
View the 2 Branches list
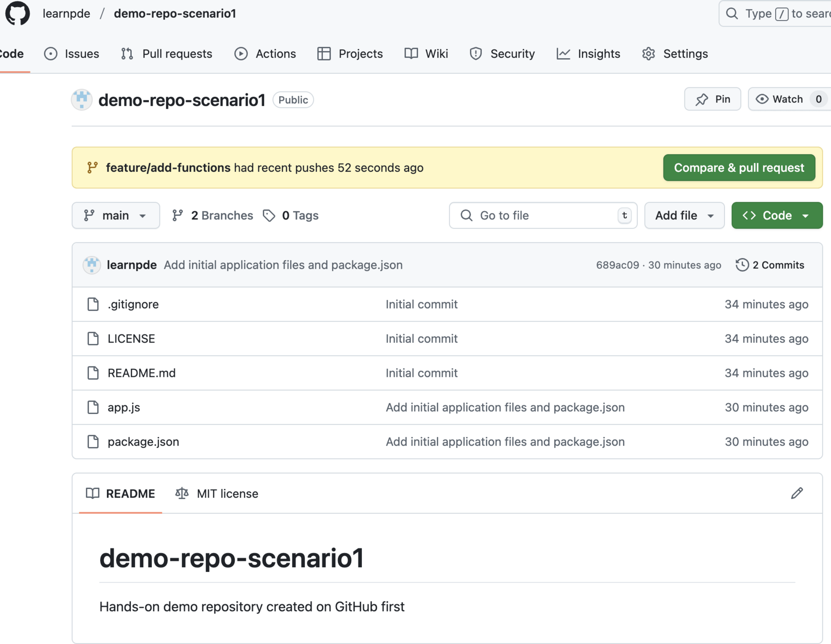coord(213,215)
